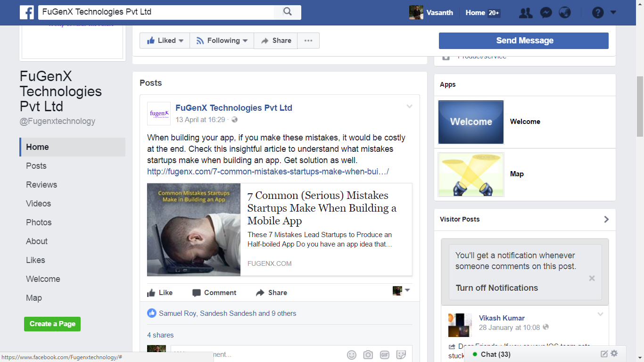This screenshot has width=644, height=362.
Task: Click the Facebook search input field
Action: tap(156, 12)
